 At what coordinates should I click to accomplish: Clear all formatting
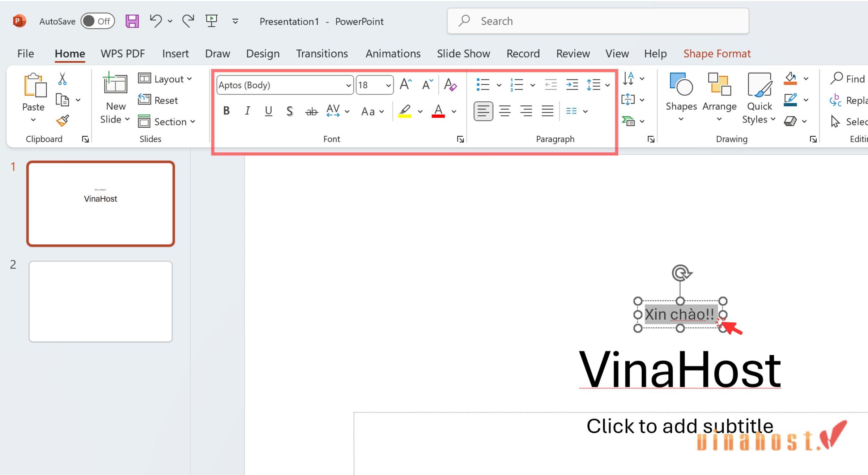click(x=450, y=85)
